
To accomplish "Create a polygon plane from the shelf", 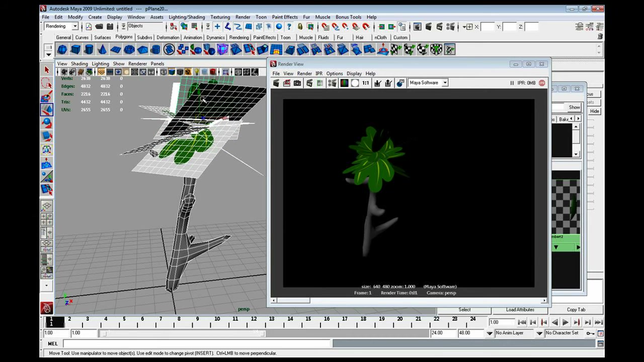I will [x=116, y=49].
